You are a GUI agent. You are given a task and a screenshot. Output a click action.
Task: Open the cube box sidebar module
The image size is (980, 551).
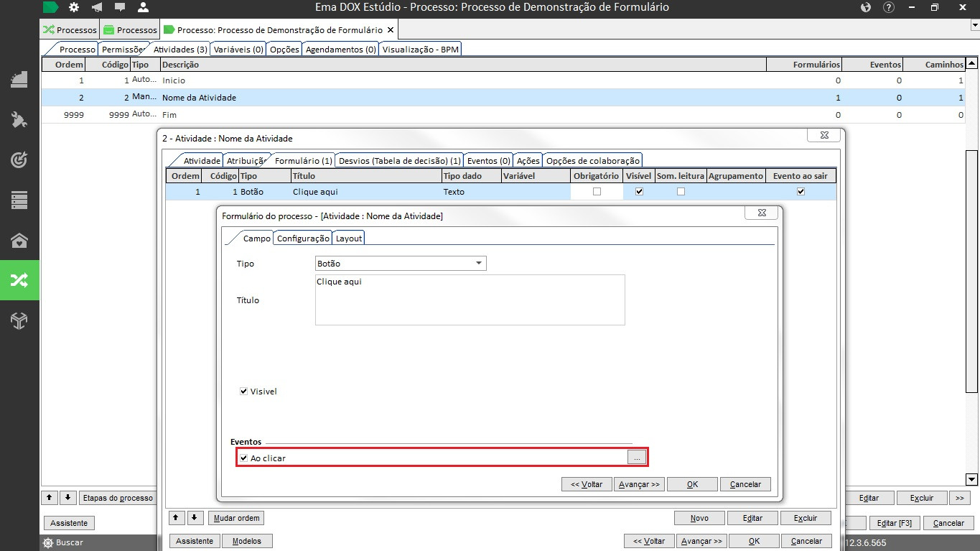pyautogui.click(x=19, y=320)
